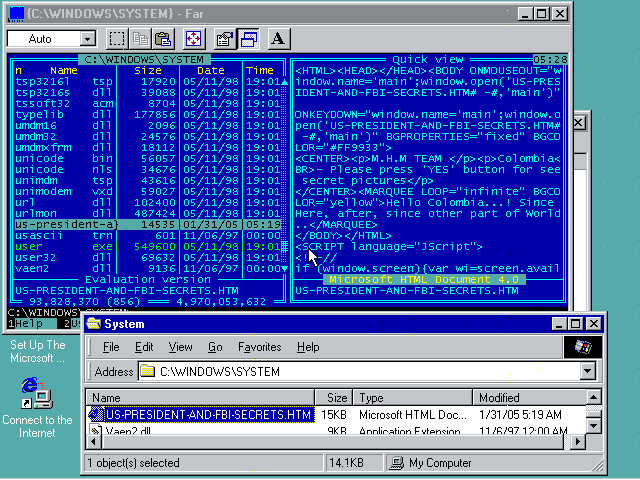Open the Address bar dropdown arrow

click(587, 371)
